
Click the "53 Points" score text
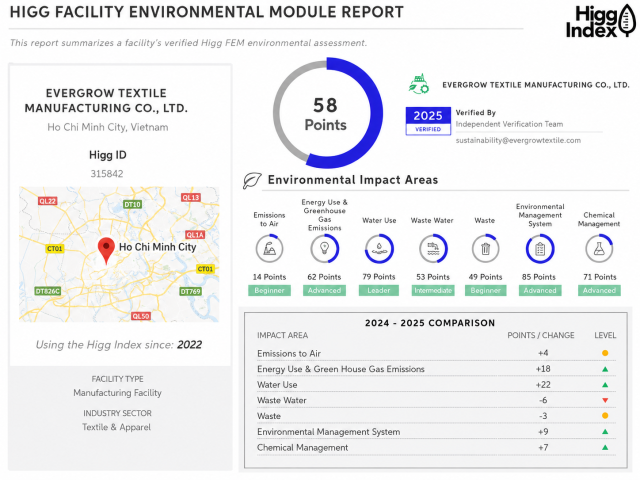(433, 277)
